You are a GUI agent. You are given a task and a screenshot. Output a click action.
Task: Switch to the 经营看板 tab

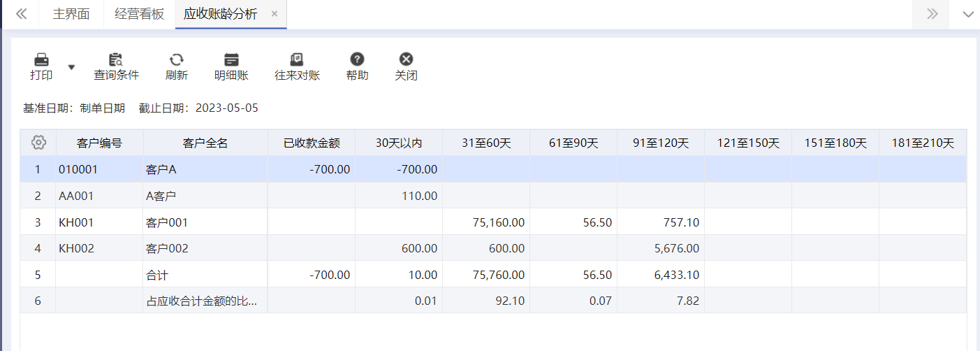[139, 14]
